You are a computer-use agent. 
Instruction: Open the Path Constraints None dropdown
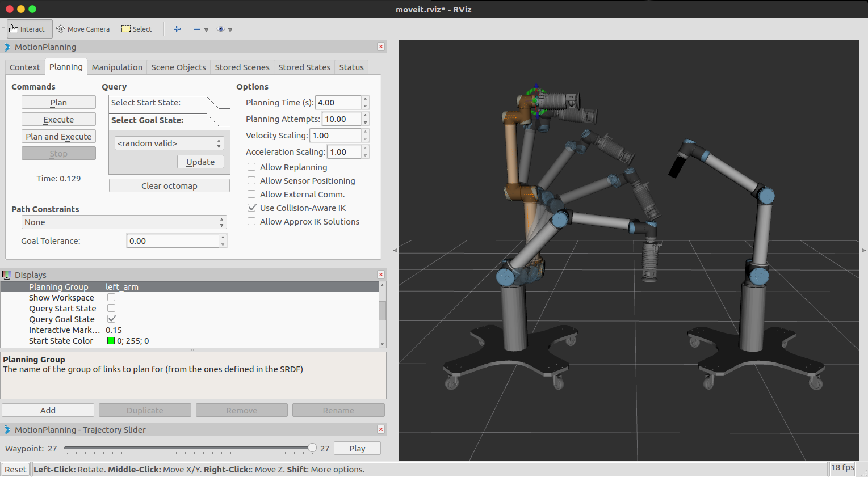point(124,222)
